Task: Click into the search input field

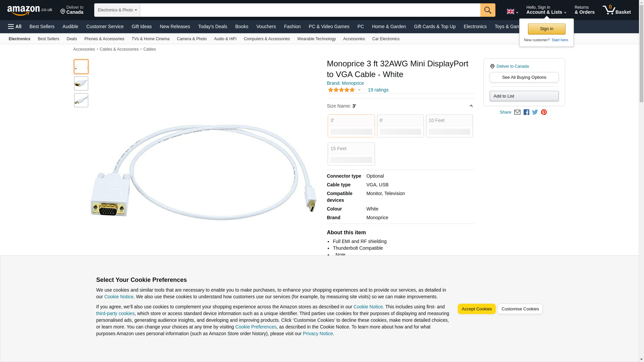Action: (310, 10)
